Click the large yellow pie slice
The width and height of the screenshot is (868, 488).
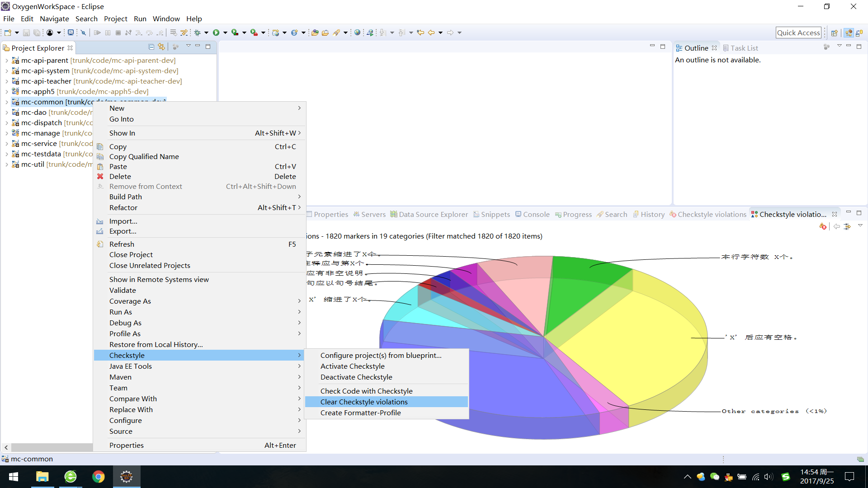tap(633, 343)
